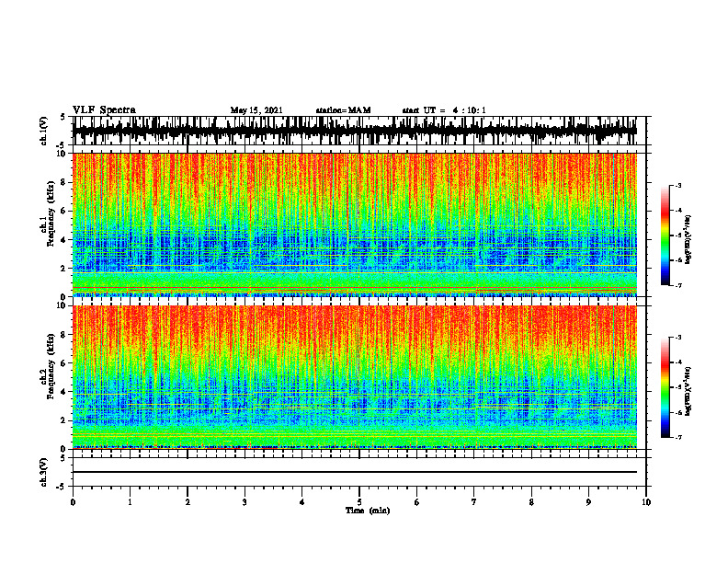Click the time axis tick label "0"
The height and width of the screenshot is (563, 728).
pos(73,502)
